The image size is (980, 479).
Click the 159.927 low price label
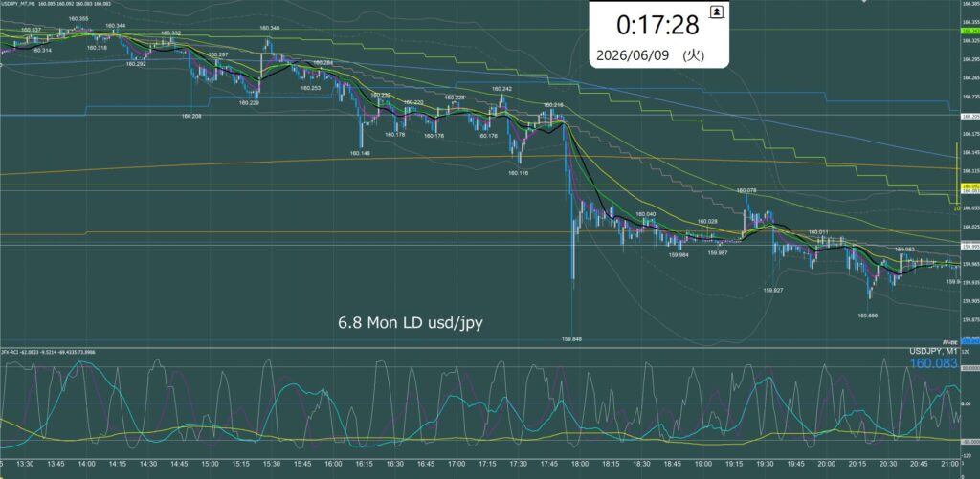[x=773, y=290]
